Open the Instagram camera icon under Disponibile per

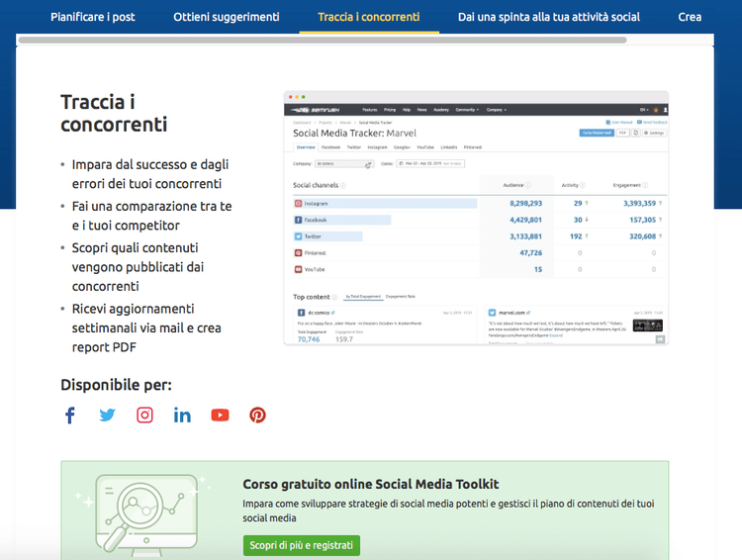[144, 416]
